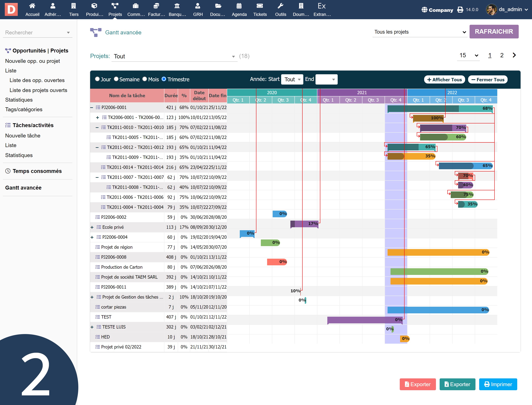The width and height of the screenshot is (532, 405).
Task: Select the Jour view radio button
Action: point(97,79)
